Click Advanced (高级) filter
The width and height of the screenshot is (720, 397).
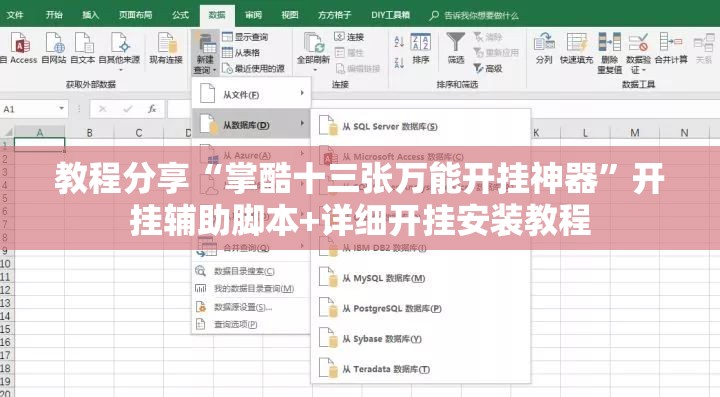(488, 68)
